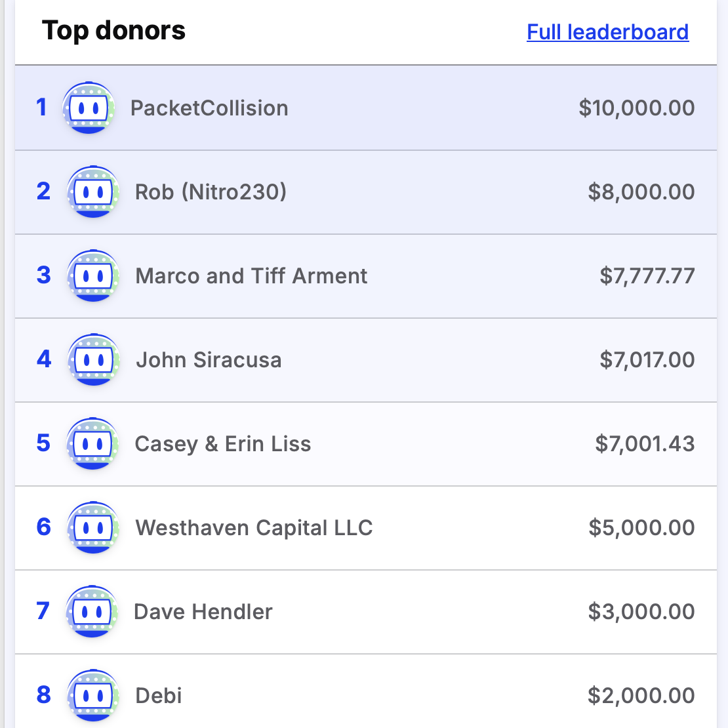Select the Marco and Tiff Arment name
The height and width of the screenshot is (728, 728).
pos(251,275)
